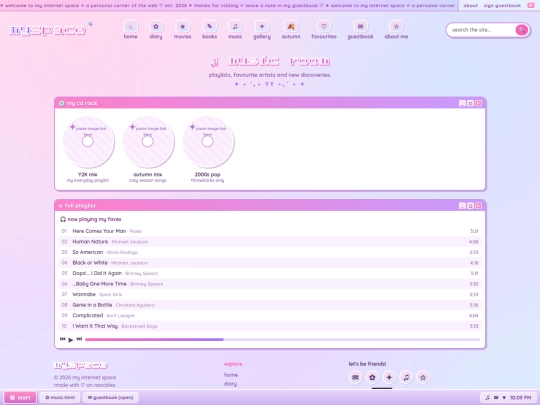Visit the autumn leaf icon
Image resolution: width=540 pixels, height=405 pixels.
[291, 27]
